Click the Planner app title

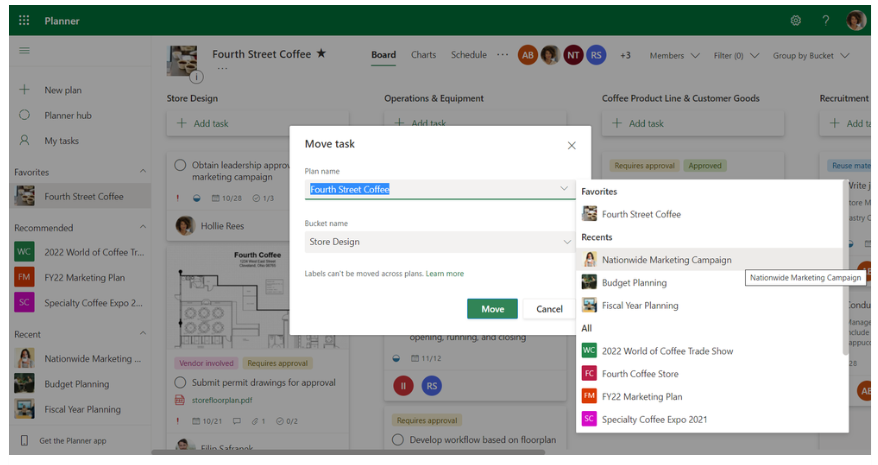point(62,21)
